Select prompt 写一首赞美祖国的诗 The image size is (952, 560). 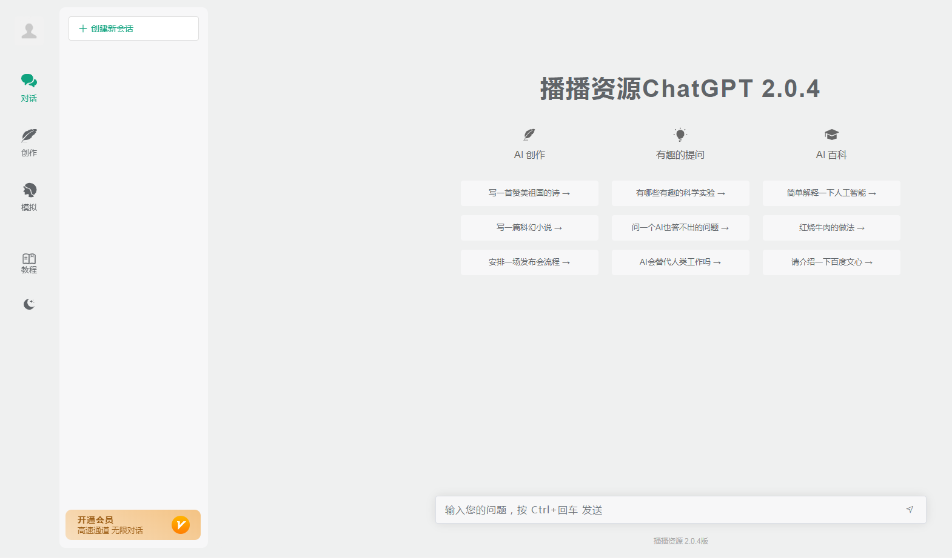[529, 193]
